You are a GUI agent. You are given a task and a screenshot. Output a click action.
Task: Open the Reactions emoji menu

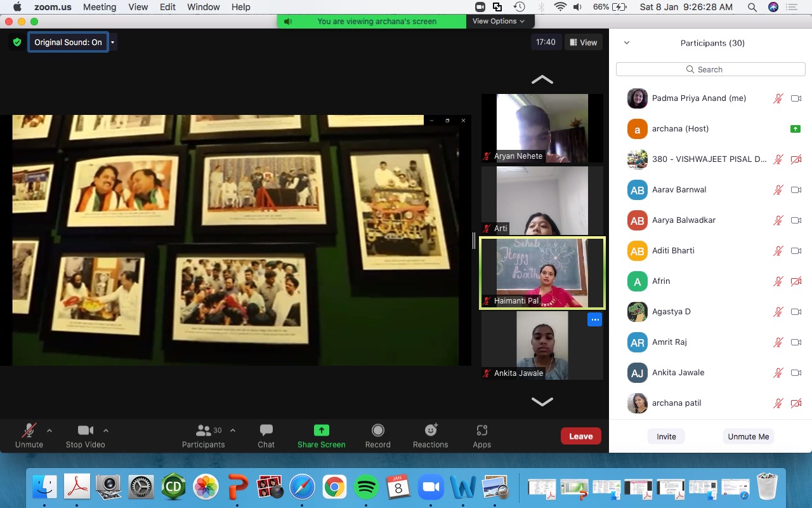431,431
